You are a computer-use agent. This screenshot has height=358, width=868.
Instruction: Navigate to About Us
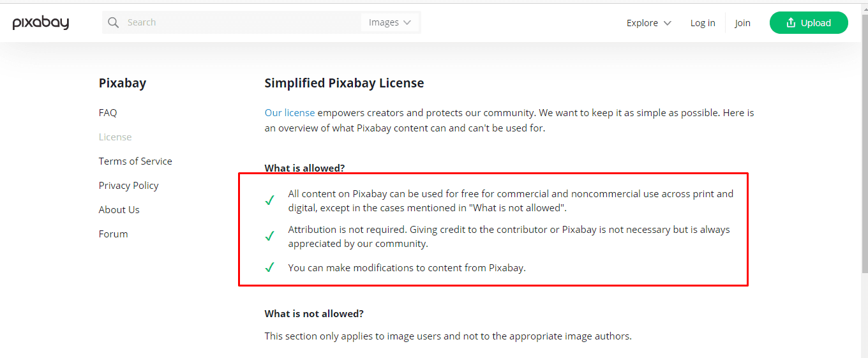[x=119, y=210]
